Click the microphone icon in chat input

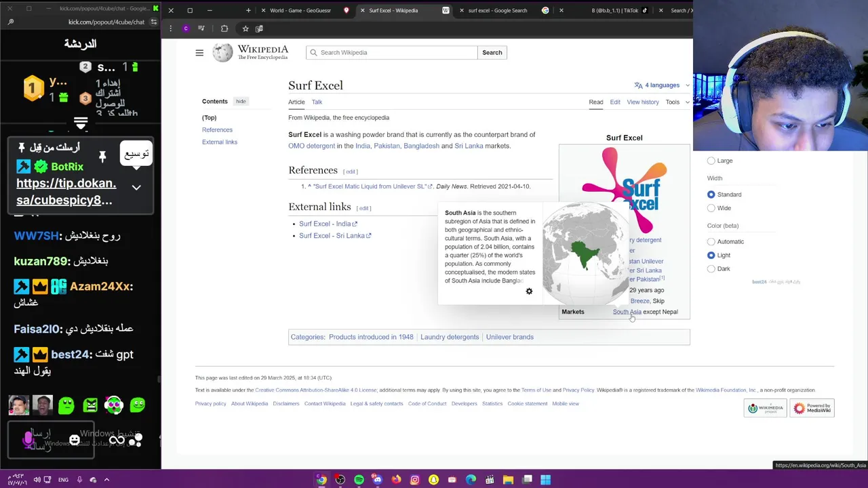pos(28,439)
